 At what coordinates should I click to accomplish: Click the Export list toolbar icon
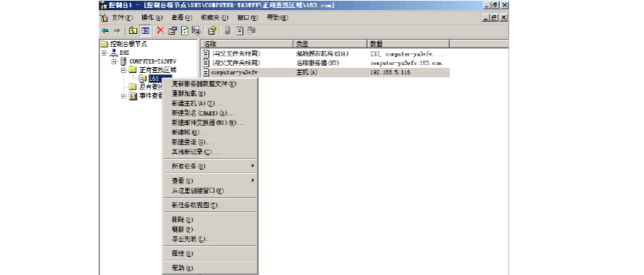(196, 30)
